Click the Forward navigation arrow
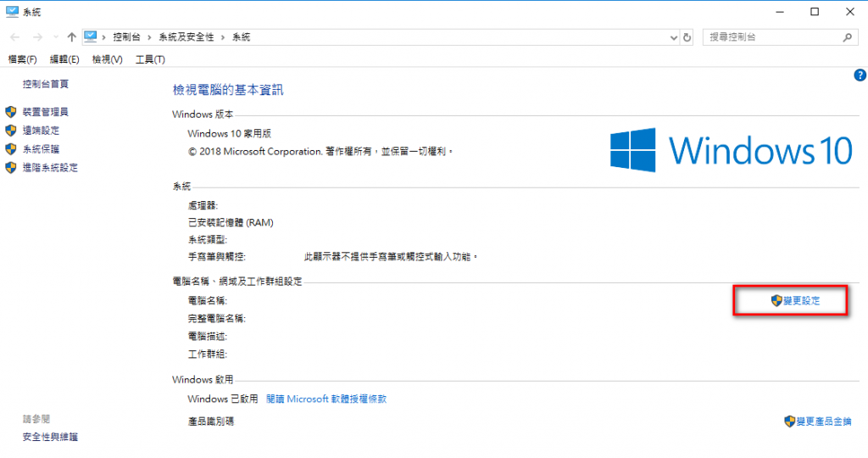Image resolution: width=868 pixels, height=458 pixels. (x=37, y=37)
